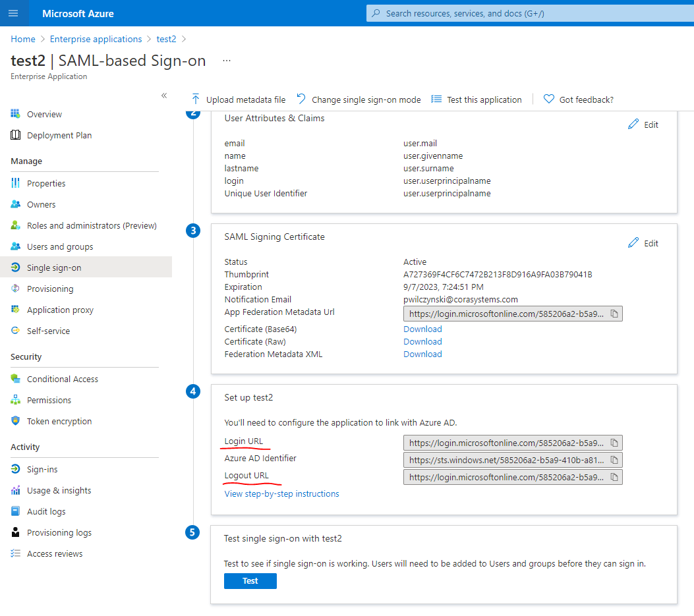Viewport: 694px width, 616px height.
Task: Download Federation Metadata XML
Action: [422, 354]
